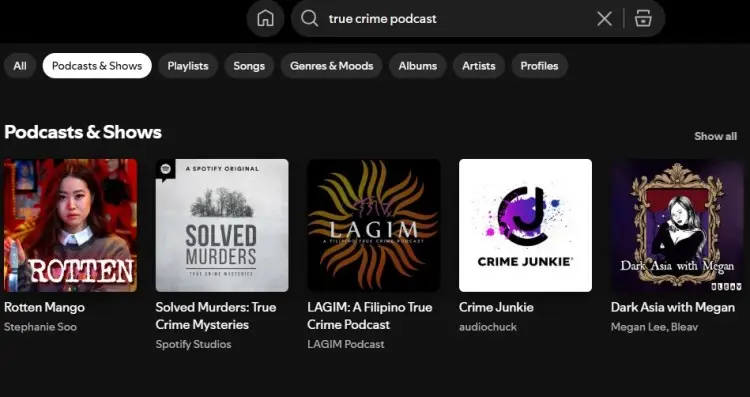Open the Solved Murders cover art
Screen dimensions: 750x397
222,225
